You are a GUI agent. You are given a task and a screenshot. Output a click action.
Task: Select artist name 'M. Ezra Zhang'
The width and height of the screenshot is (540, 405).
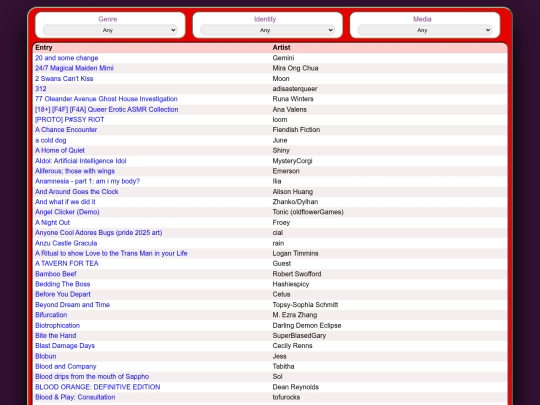pos(295,315)
